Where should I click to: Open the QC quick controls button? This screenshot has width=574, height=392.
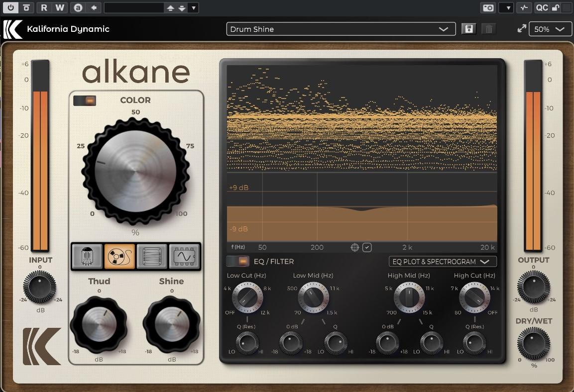click(x=542, y=7)
